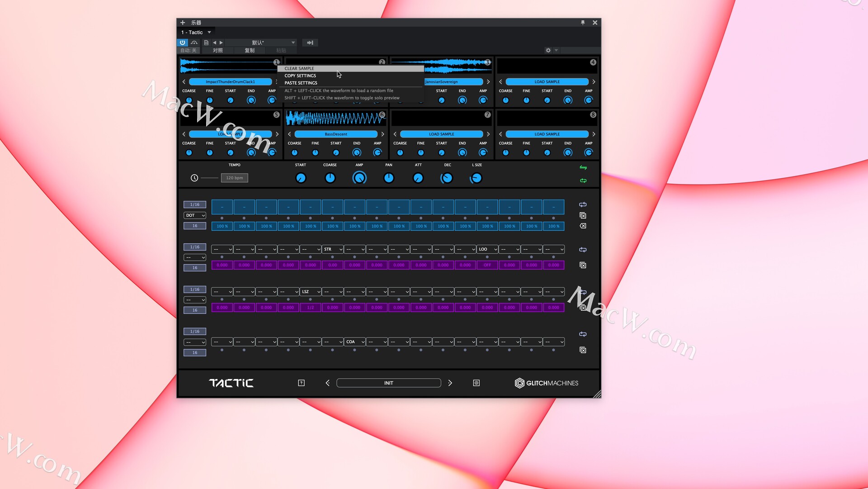Go to next host preset arrow
The width and height of the screenshot is (868, 489).
[221, 43]
